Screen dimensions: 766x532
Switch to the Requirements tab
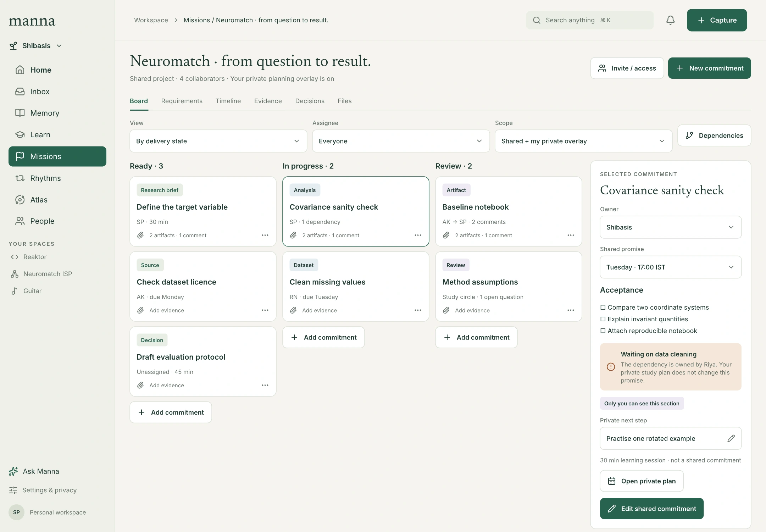click(182, 101)
